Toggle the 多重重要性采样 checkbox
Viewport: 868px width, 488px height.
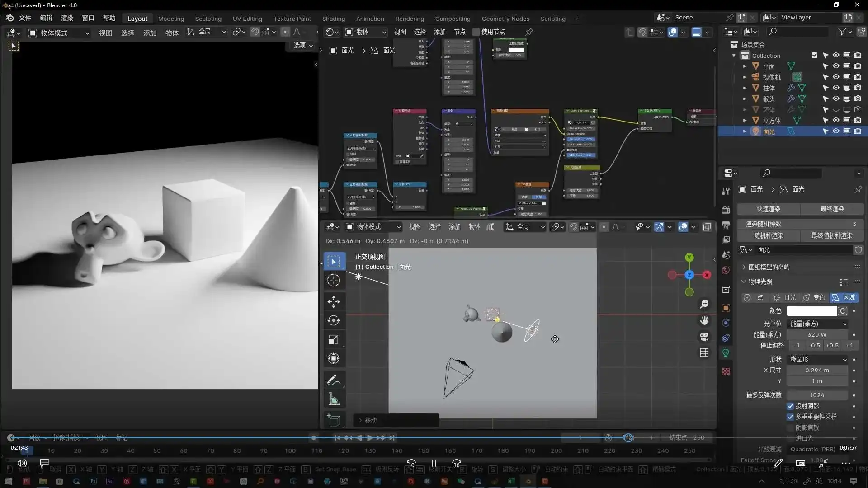coord(790,417)
